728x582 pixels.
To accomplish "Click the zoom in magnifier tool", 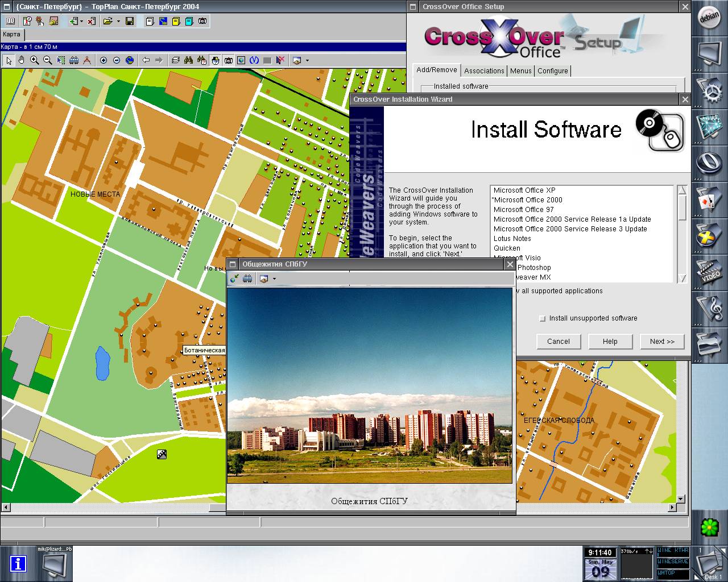I will tap(35, 60).
